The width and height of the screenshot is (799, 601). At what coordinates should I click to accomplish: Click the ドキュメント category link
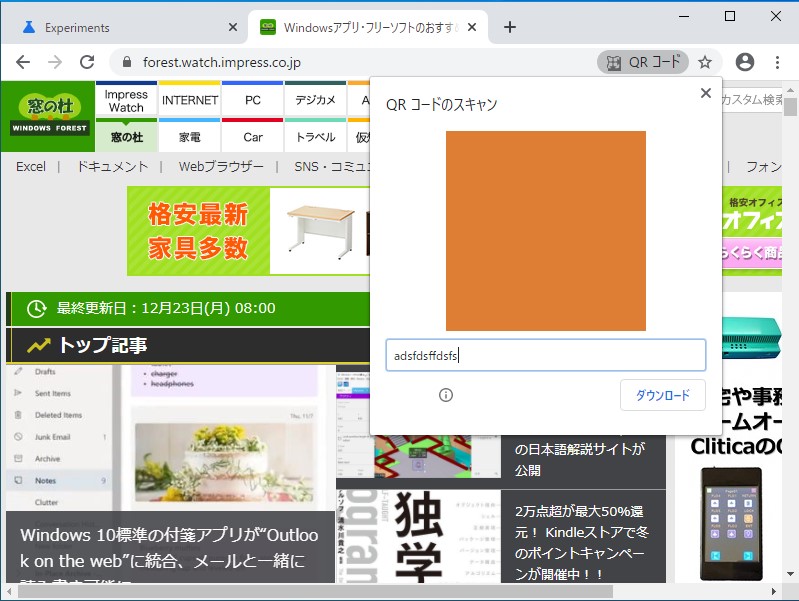click(x=113, y=167)
